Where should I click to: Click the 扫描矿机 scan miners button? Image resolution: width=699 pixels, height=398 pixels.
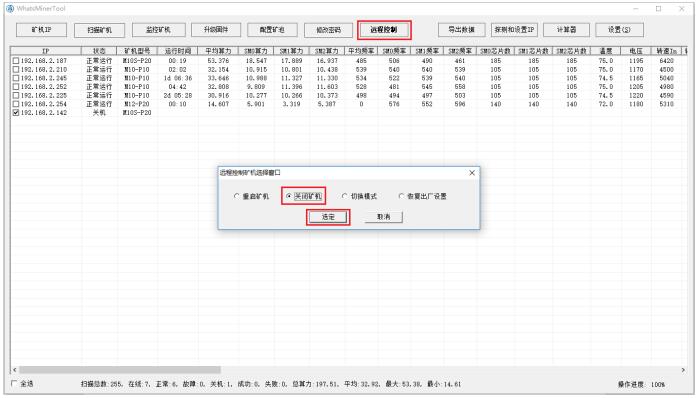99,30
